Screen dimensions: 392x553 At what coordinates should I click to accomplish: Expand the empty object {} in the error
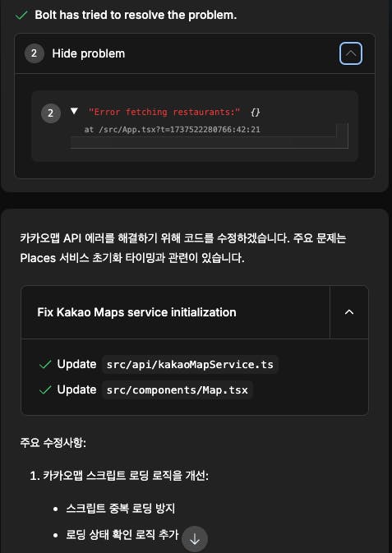pos(255,112)
